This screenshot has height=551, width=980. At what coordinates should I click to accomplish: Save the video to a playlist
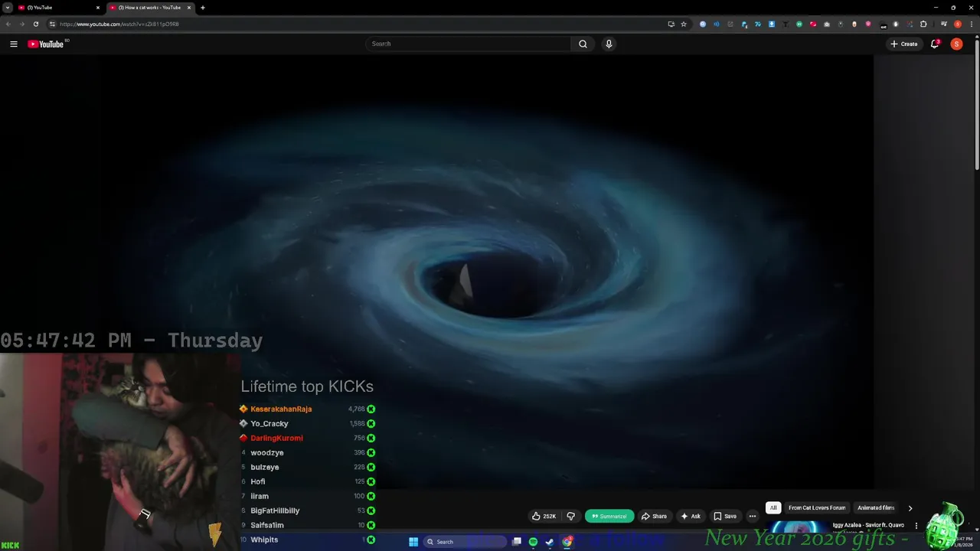coord(725,516)
